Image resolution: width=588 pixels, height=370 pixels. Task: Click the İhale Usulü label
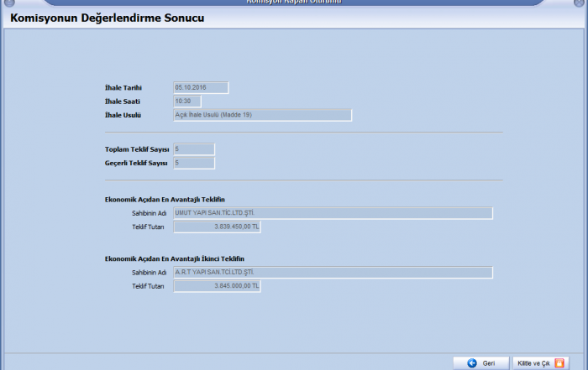coord(123,115)
